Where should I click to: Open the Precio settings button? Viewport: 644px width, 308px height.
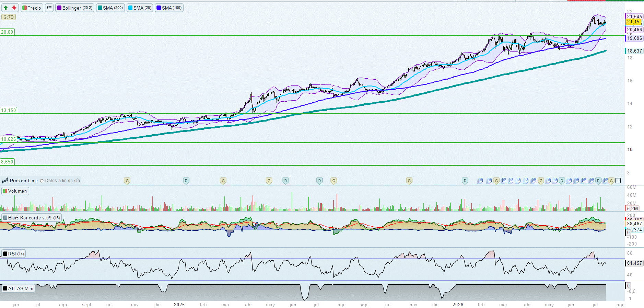(32, 8)
